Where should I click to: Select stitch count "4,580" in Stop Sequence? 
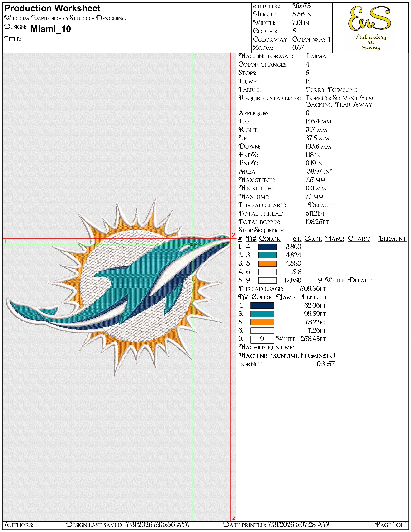coord(293,264)
